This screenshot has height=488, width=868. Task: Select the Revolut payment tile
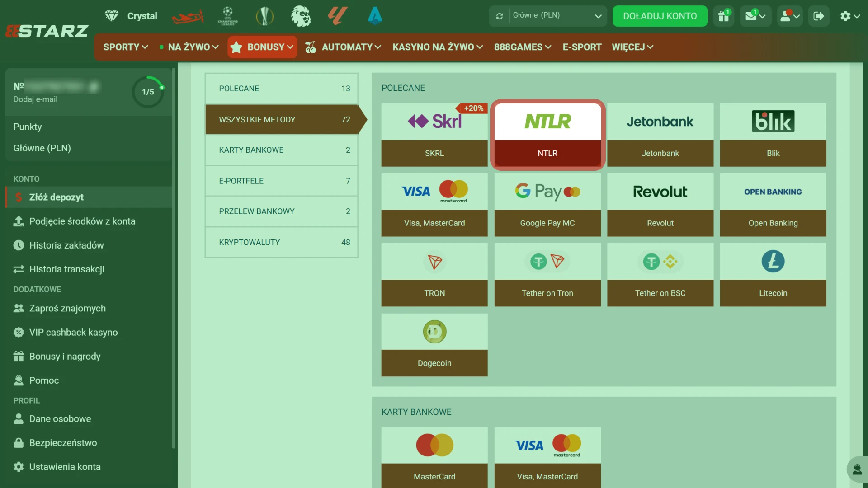click(x=660, y=205)
